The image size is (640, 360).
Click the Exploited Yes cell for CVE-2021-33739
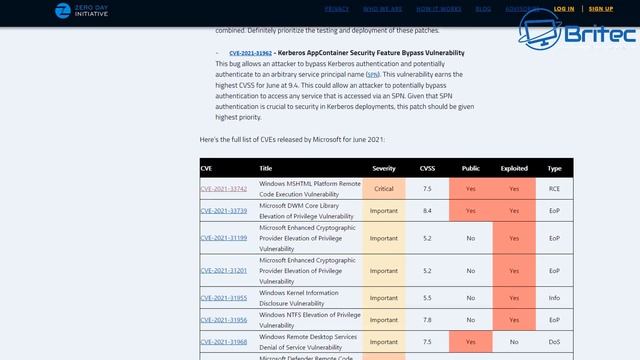pos(514,211)
